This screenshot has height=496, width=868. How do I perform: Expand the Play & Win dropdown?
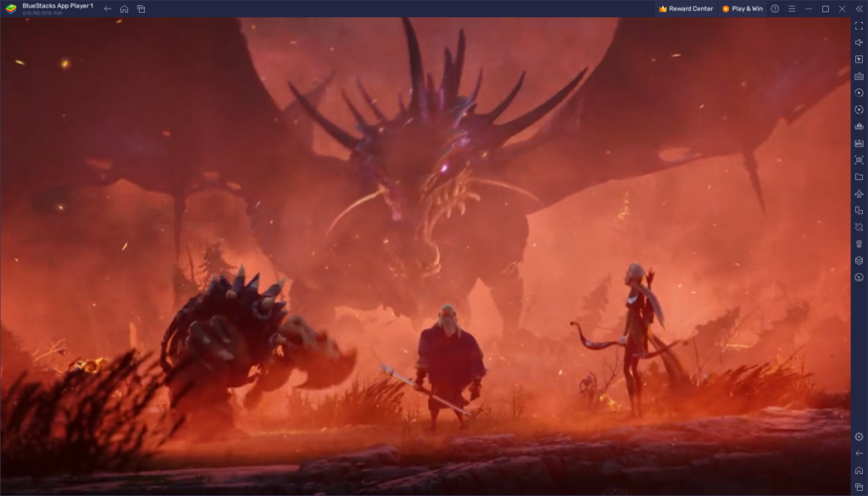click(x=744, y=8)
